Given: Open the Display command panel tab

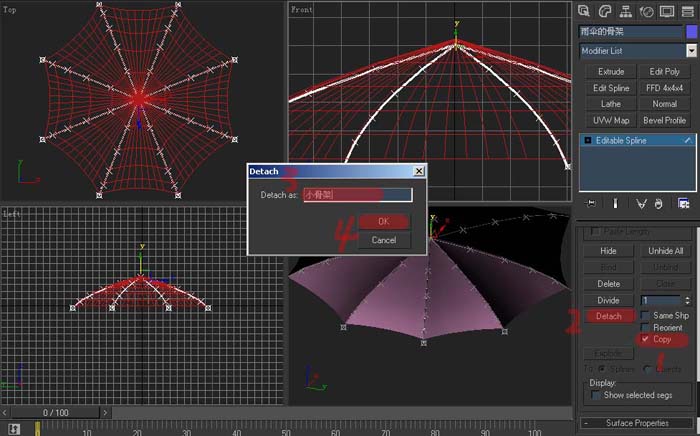Looking at the screenshot, I should [x=667, y=11].
